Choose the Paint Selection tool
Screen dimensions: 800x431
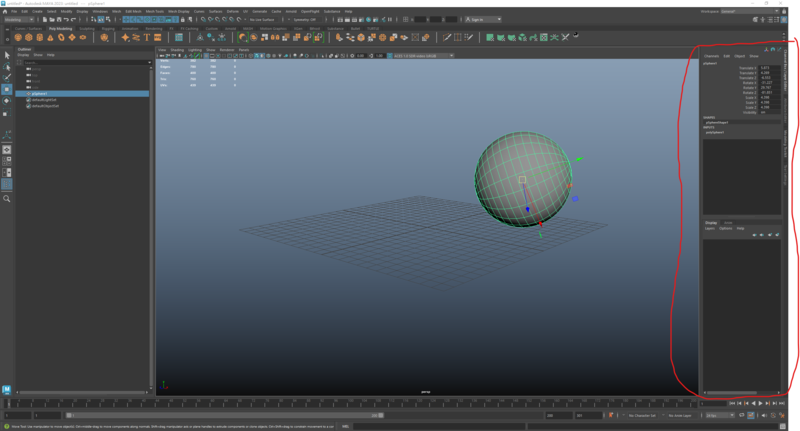7,76
